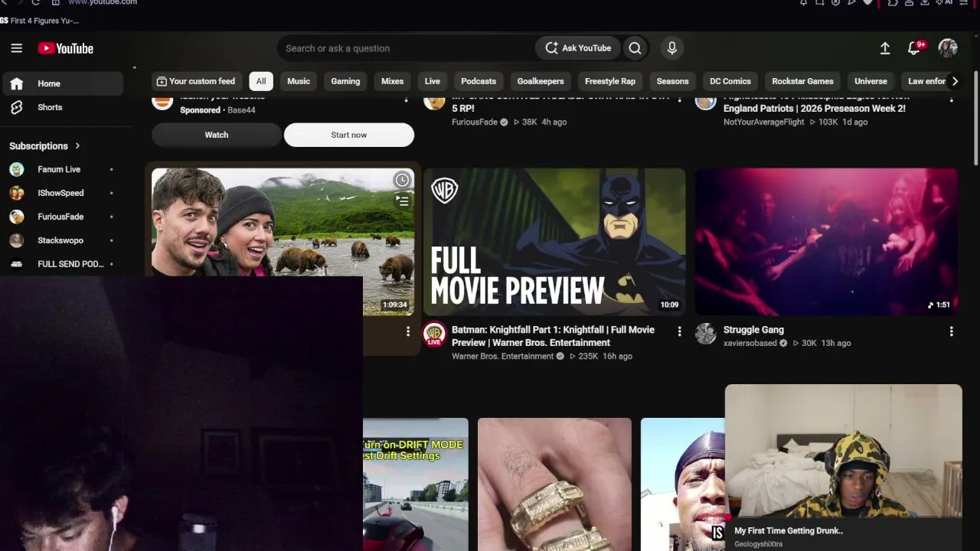This screenshot has height=551, width=980.
Task: Select the Podcasts chip
Action: point(479,81)
